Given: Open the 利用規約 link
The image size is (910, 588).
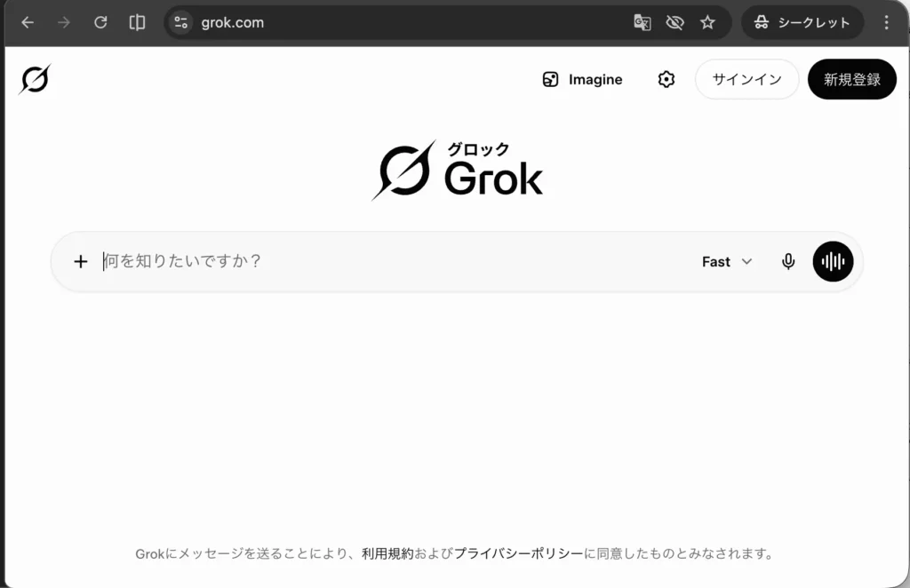Looking at the screenshot, I should point(387,553).
